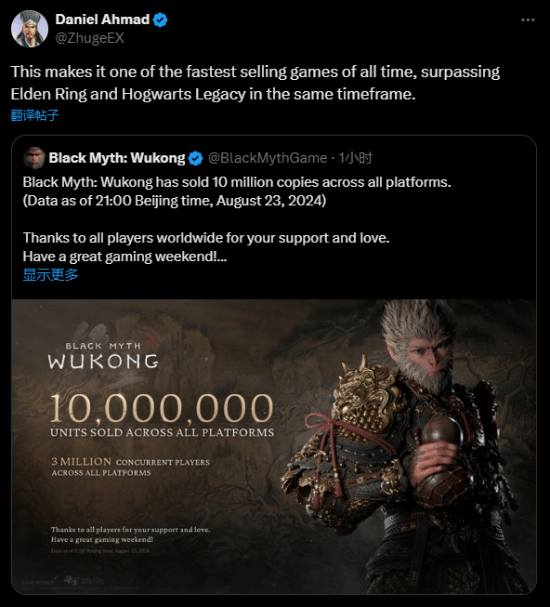
Task: Click the 10,000,000 figure in the image
Action: pos(162,408)
